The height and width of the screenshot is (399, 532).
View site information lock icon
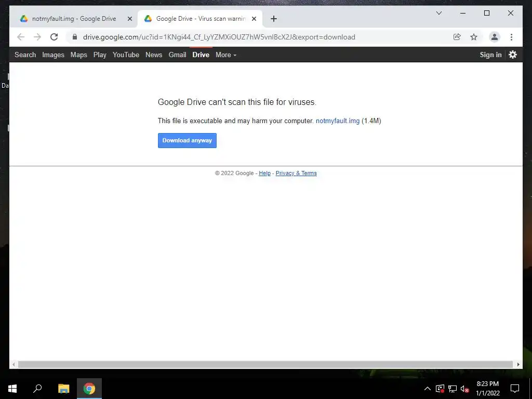tap(75, 37)
